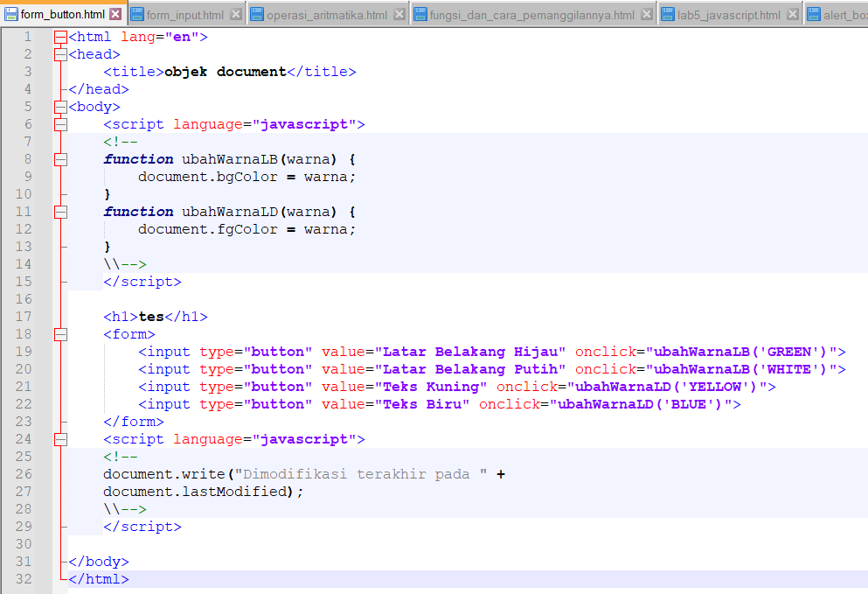
Task: Close the lab5_javascript.html tab
Action: [793, 14]
